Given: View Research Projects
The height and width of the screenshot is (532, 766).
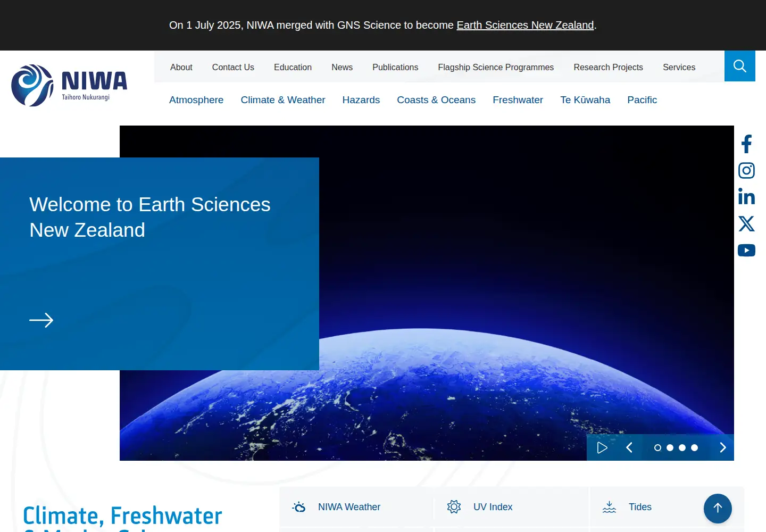Looking at the screenshot, I should pyautogui.click(x=608, y=67).
